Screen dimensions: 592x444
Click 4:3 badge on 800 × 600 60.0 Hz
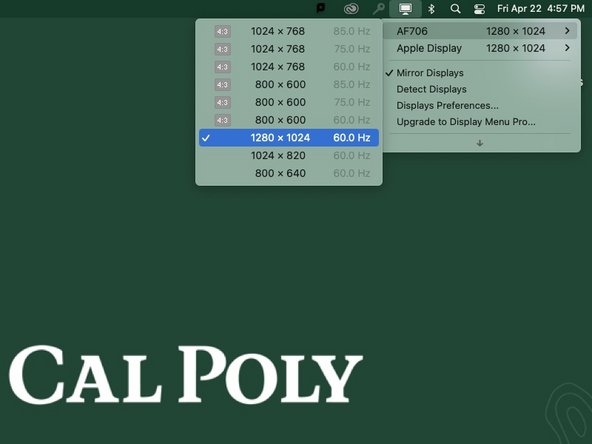(222, 120)
